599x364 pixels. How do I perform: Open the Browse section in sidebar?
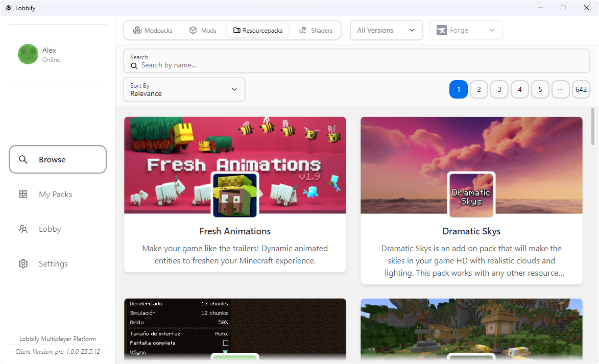click(x=58, y=159)
